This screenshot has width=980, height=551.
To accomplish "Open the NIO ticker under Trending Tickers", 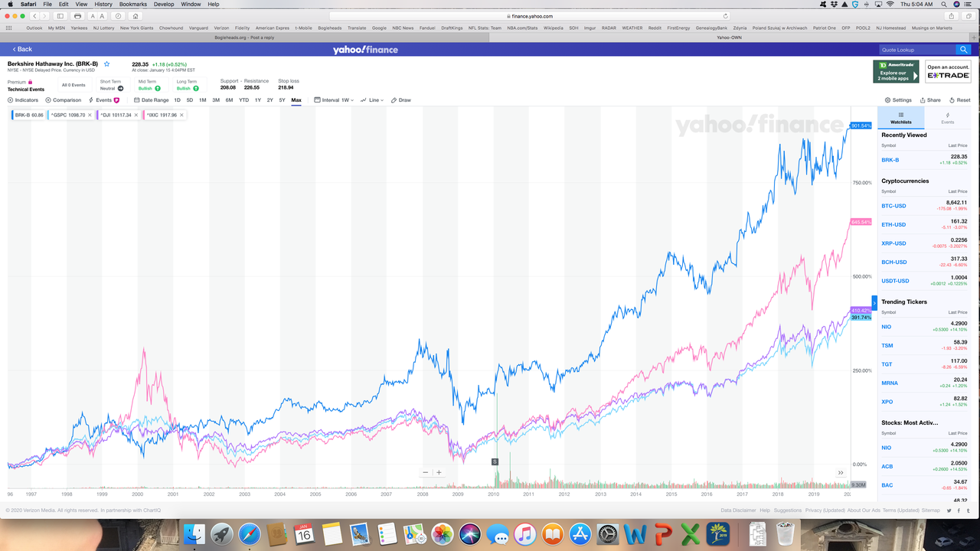I will tap(886, 327).
